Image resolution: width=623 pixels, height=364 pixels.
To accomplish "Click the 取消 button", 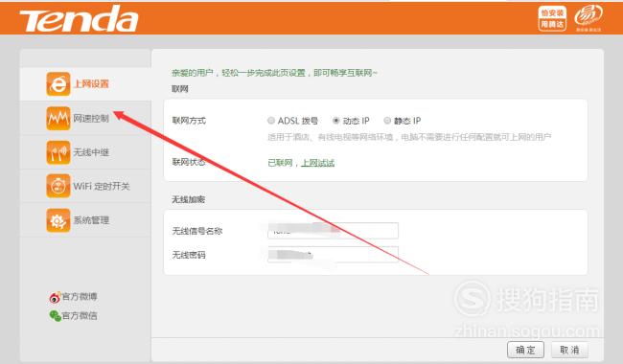I will tap(569, 350).
